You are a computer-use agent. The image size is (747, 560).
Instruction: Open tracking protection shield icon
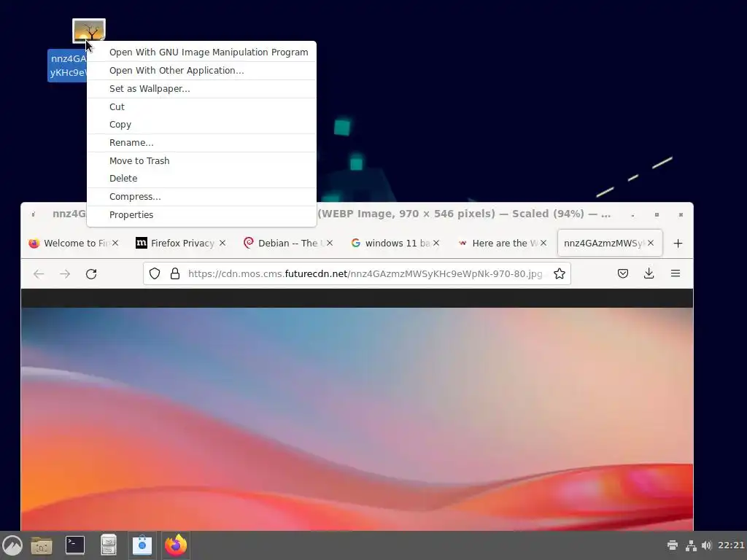pyautogui.click(x=155, y=274)
